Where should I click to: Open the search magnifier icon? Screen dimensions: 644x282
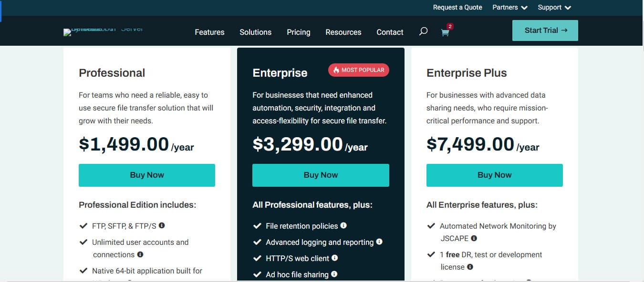pyautogui.click(x=423, y=32)
